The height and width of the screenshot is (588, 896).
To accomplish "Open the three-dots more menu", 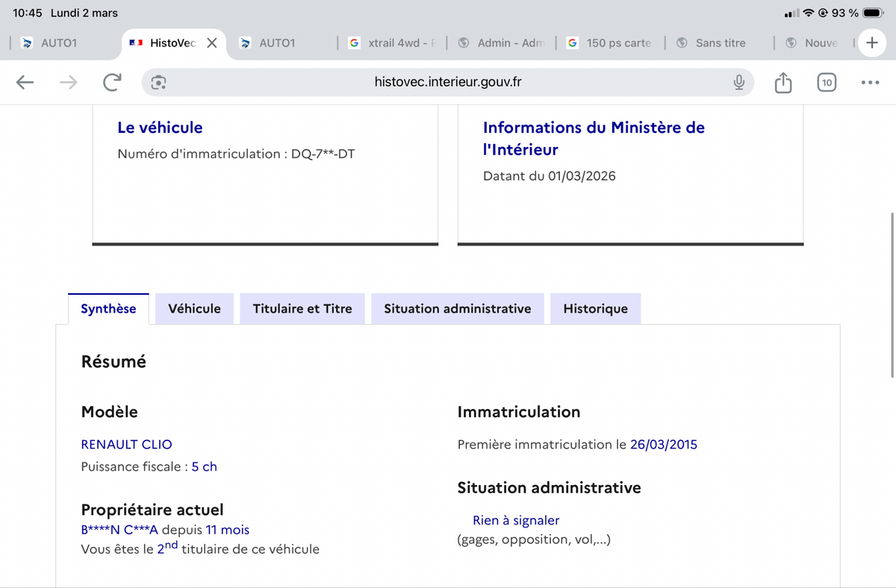I will click(x=870, y=82).
